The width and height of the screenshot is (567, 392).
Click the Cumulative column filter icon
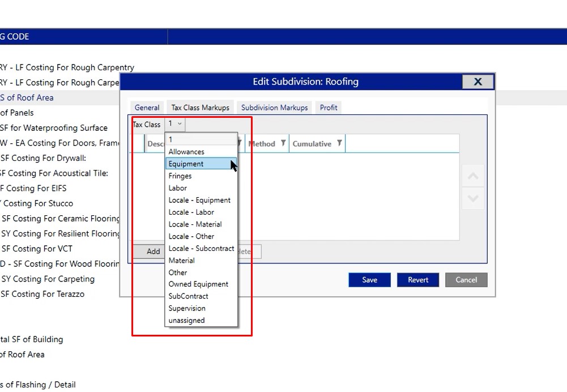[x=339, y=143]
